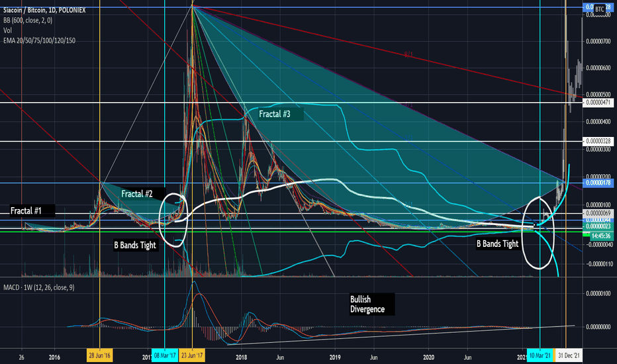617x364 pixels.
Task: Click the 0.00000069 price label
Action: tap(598, 213)
